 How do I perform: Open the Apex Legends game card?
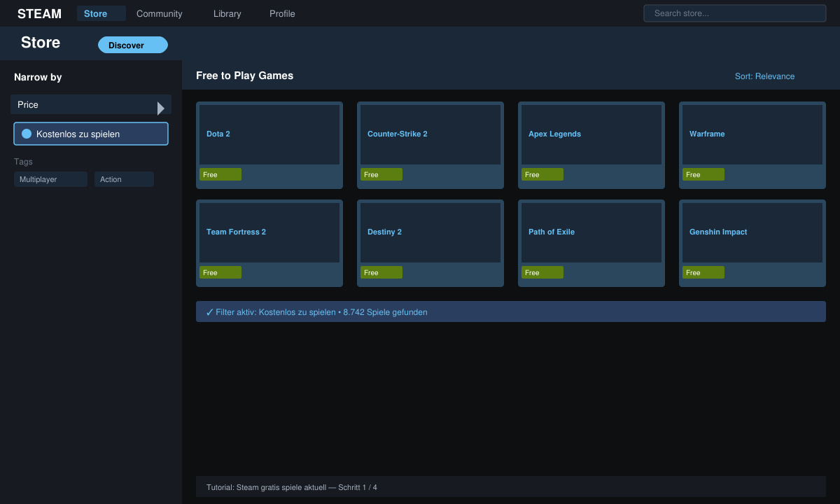click(x=591, y=145)
